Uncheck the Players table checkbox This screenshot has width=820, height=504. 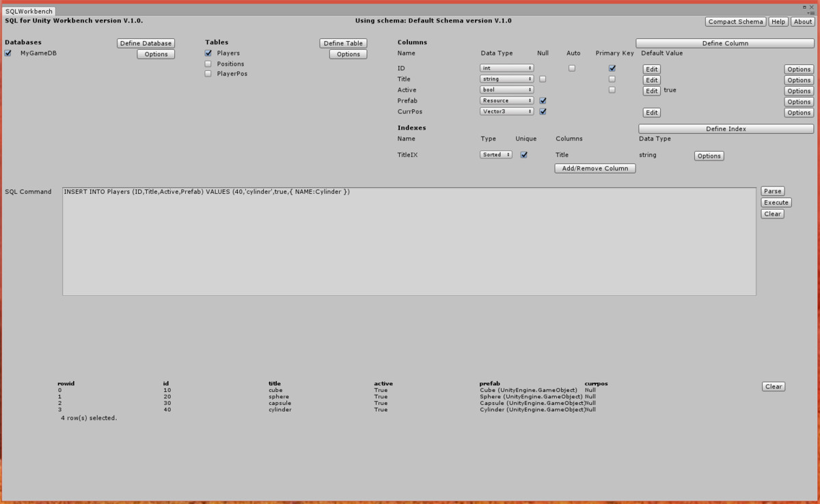[x=208, y=53]
